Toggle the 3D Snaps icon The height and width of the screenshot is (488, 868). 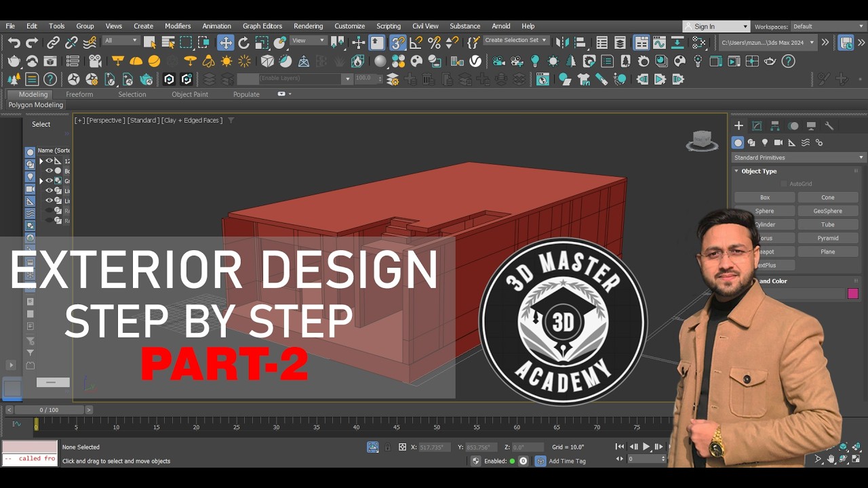pos(398,43)
